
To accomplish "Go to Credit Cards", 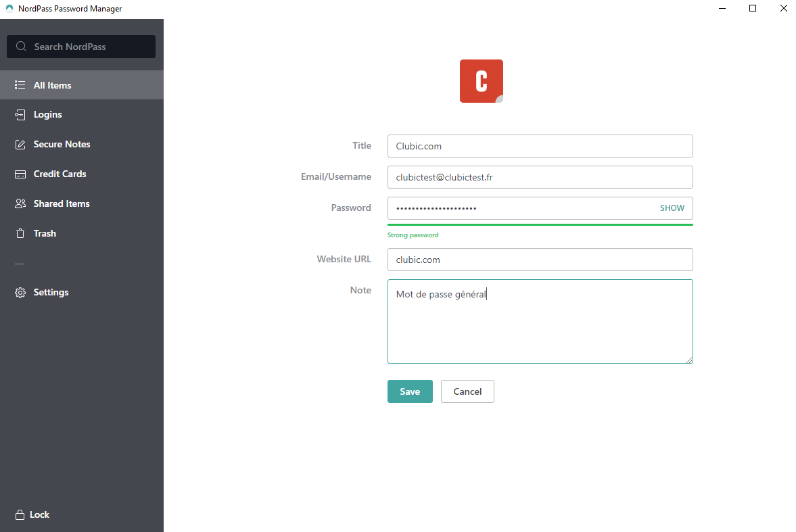I will (82, 174).
